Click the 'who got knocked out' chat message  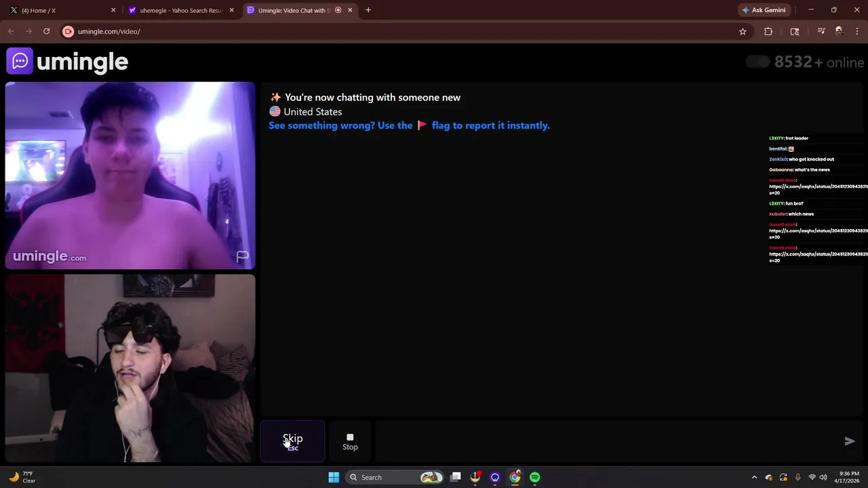click(x=802, y=159)
